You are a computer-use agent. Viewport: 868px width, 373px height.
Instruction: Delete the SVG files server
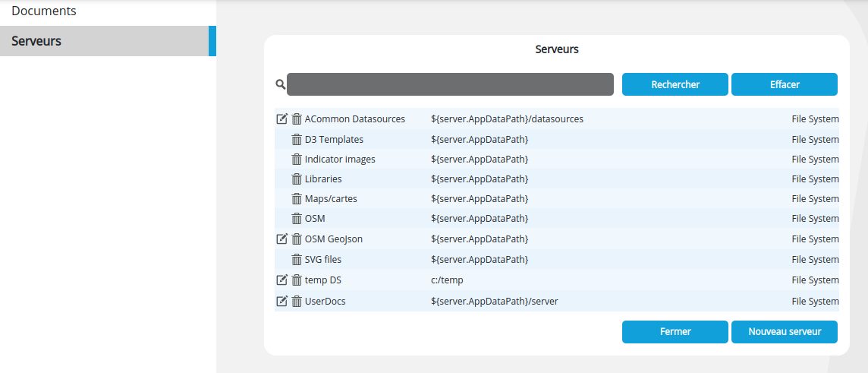pyautogui.click(x=297, y=260)
